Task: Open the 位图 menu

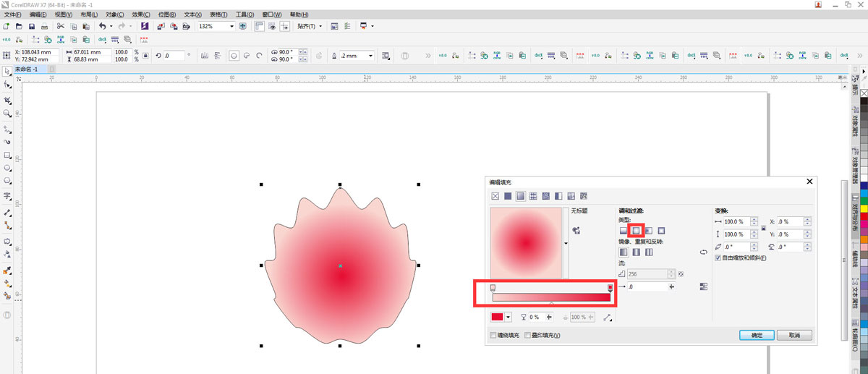Action: click(x=167, y=14)
